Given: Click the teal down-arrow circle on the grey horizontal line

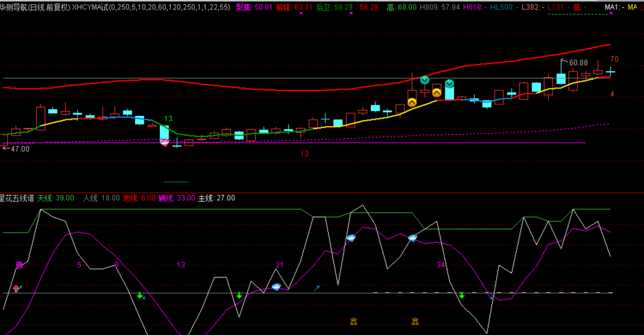Looking at the screenshot, I should coord(424,80).
